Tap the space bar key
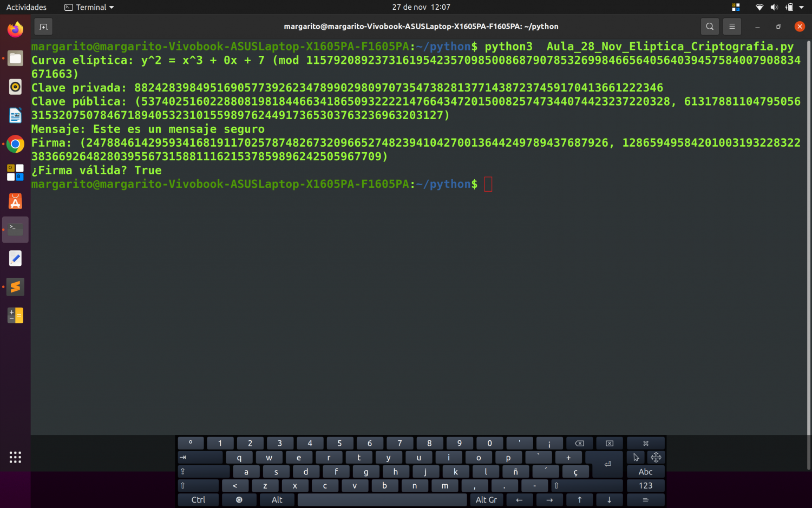The width and height of the screenshot is (812, 508). point(382,499)
